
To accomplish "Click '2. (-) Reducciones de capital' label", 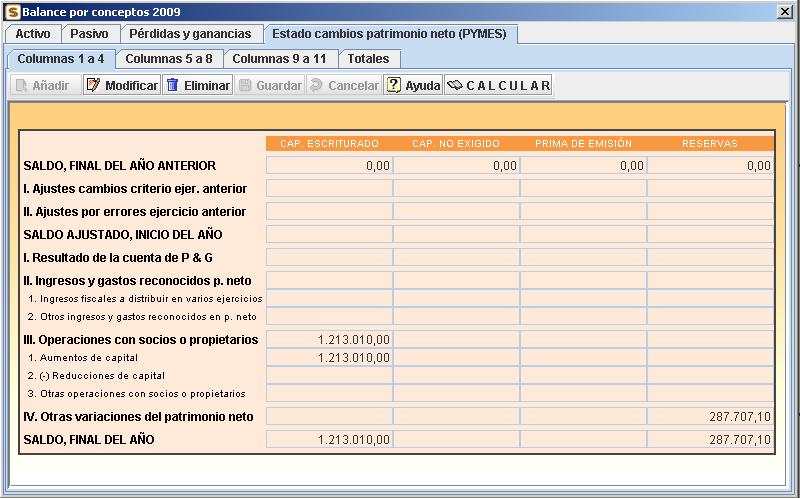I will point(96,376).
